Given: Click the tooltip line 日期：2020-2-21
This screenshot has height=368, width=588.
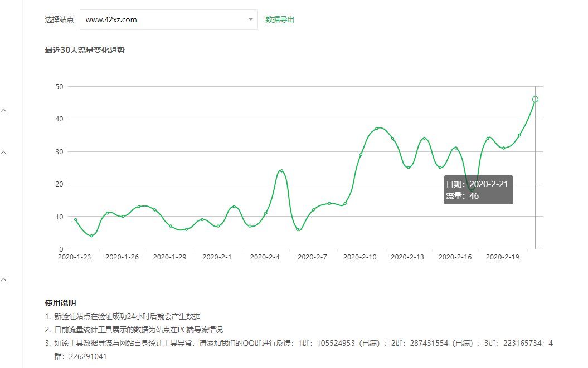Looking at the screenshot, I should pos(477,184).
